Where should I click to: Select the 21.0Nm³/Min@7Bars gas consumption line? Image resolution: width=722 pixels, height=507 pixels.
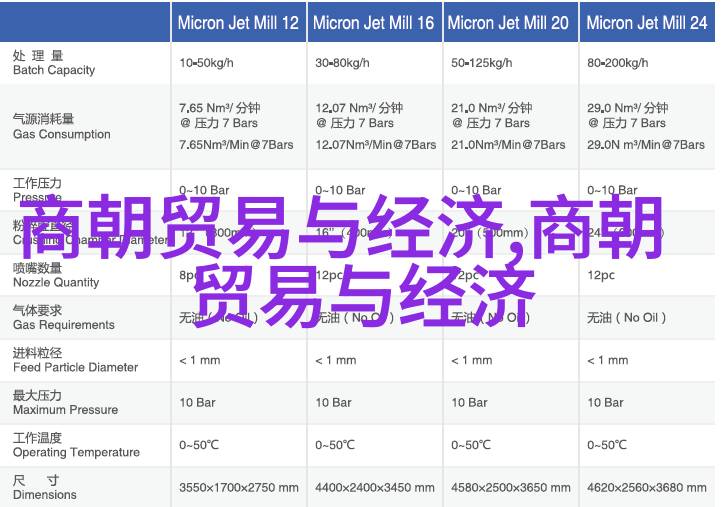pyautogui.click(x=508, y=145)
